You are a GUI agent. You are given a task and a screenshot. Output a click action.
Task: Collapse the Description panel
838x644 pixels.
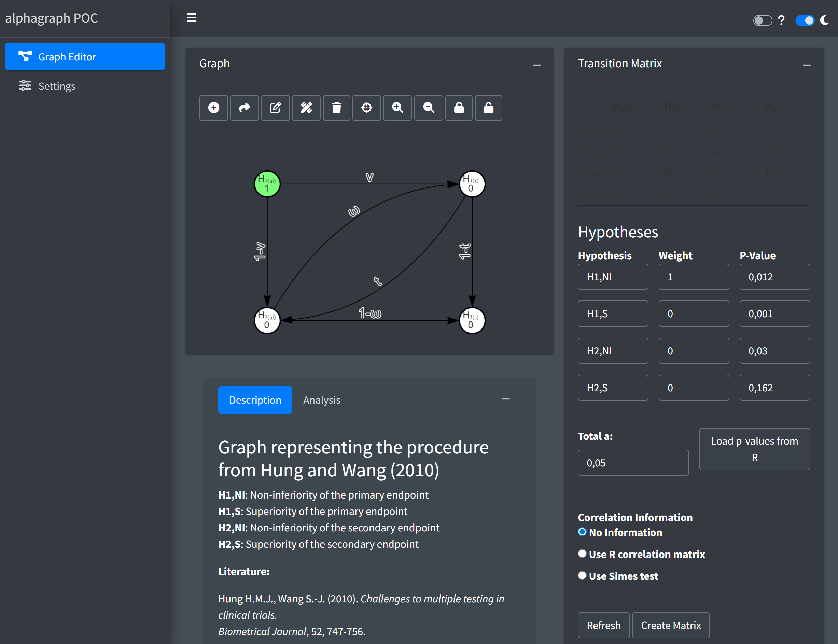506,399
